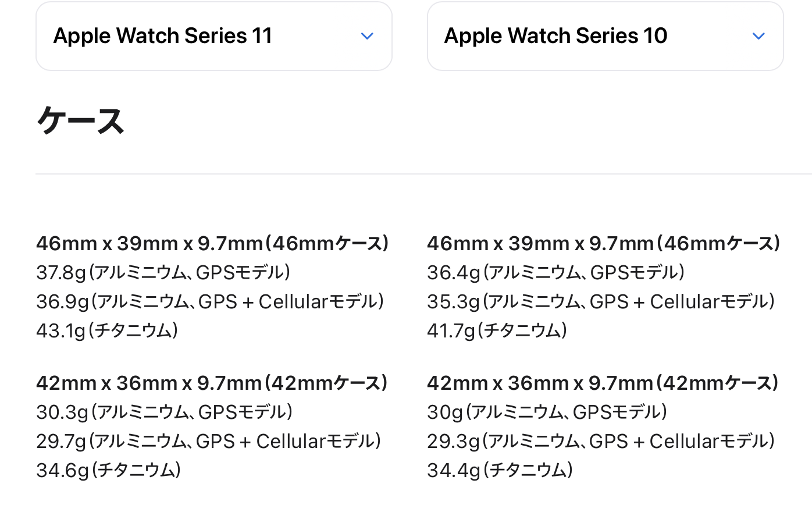Click 34.6g titanium weight line

coord(109,470)
